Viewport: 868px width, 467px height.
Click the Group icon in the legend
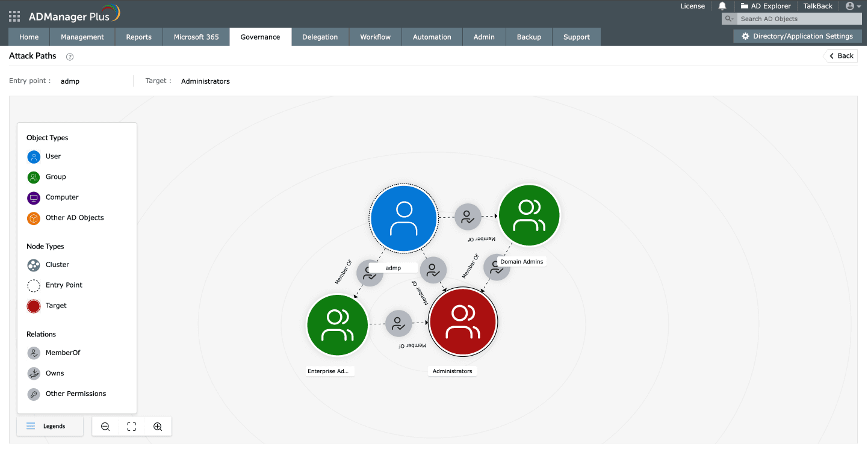click(34, 177)
